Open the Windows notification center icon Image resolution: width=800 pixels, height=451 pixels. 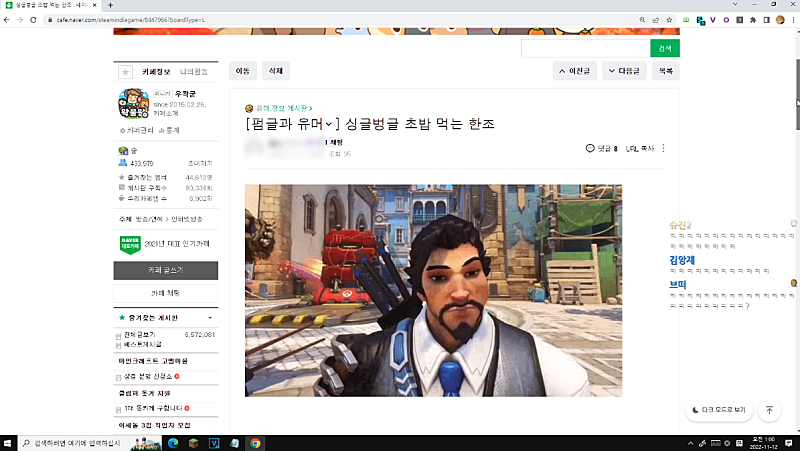789,443
